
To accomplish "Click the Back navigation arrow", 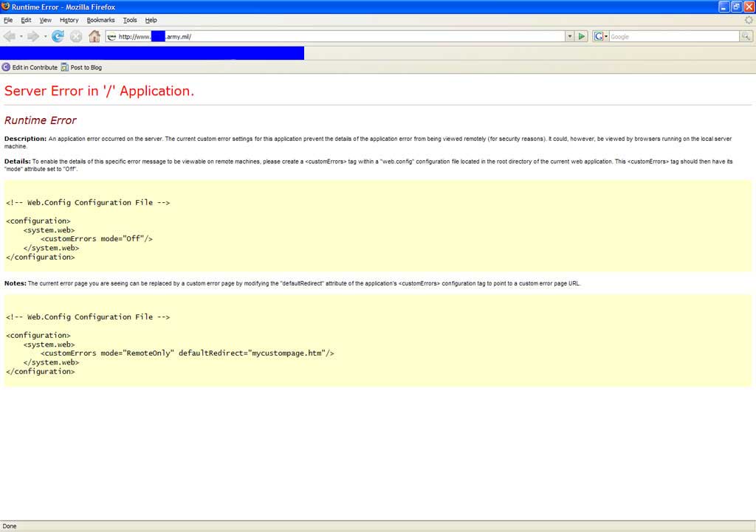I will click(x=9, y=36).
